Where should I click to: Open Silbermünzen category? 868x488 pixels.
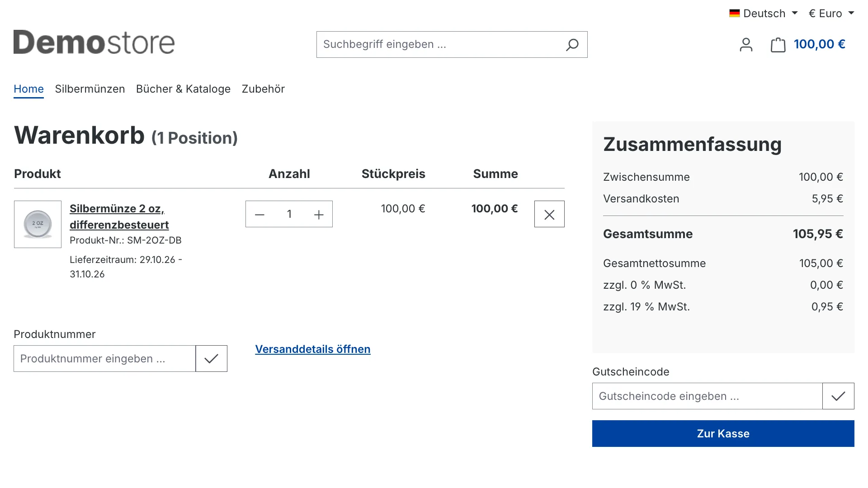tap(90, 89)
